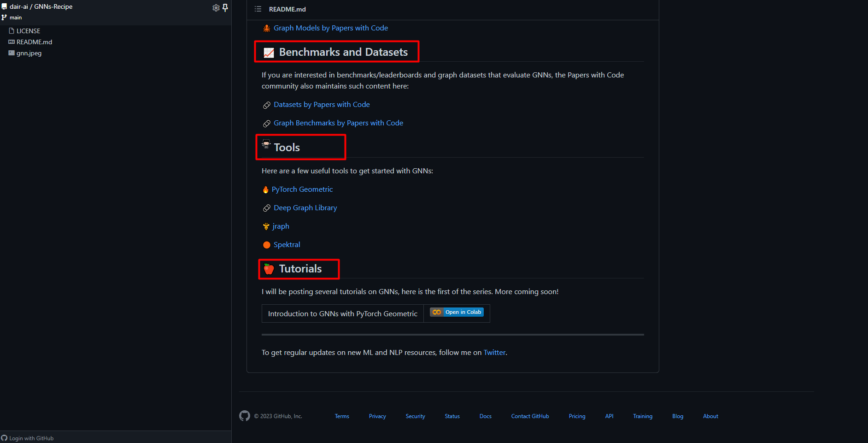Open PyTorch Geometric link

(302, 189)
